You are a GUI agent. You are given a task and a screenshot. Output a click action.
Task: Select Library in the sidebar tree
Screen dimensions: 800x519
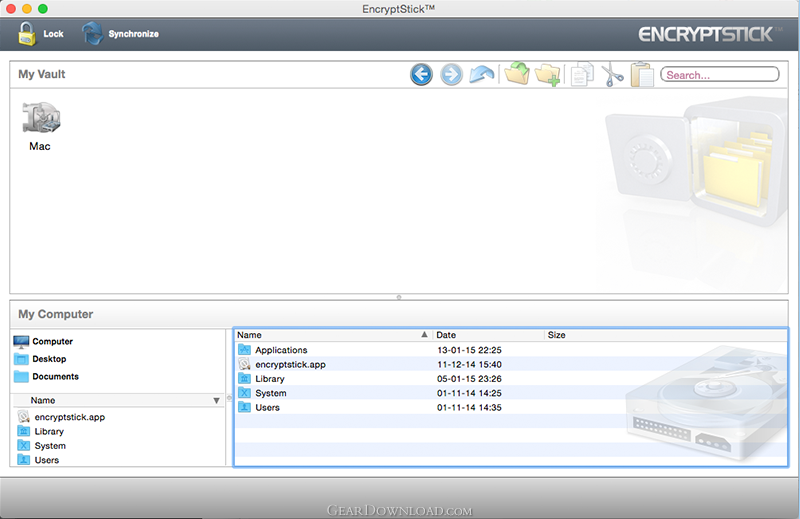click(49, 431)
